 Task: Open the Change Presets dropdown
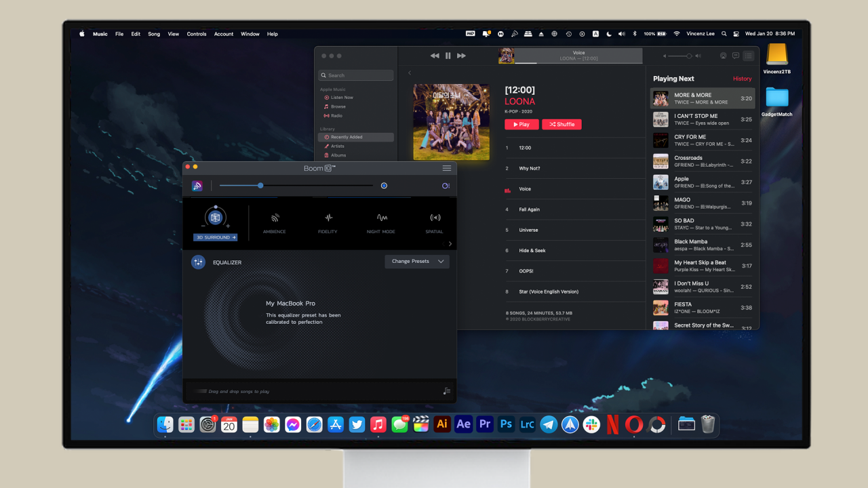coord(417,262)
